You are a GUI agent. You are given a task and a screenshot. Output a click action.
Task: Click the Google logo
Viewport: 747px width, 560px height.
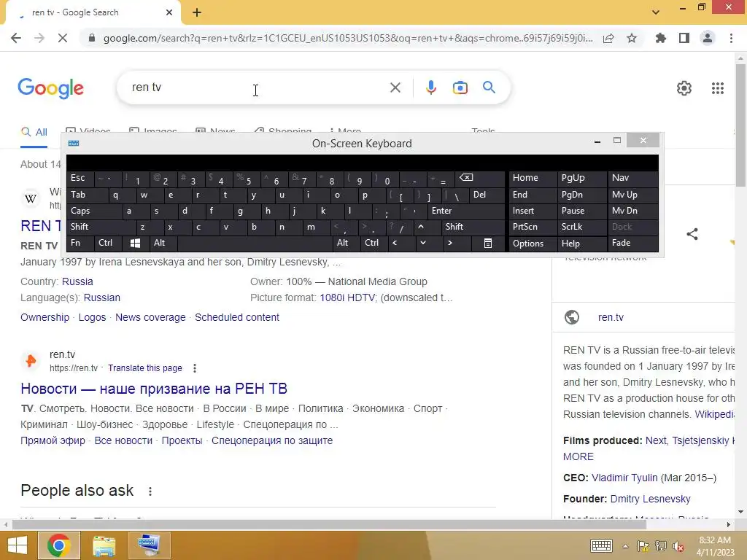(x=50, y=88)
